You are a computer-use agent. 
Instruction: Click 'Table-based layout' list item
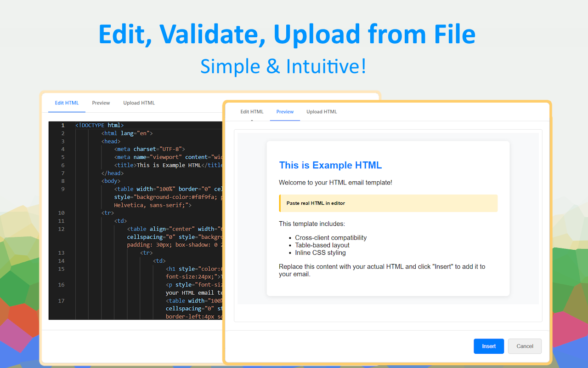[322, 245]
